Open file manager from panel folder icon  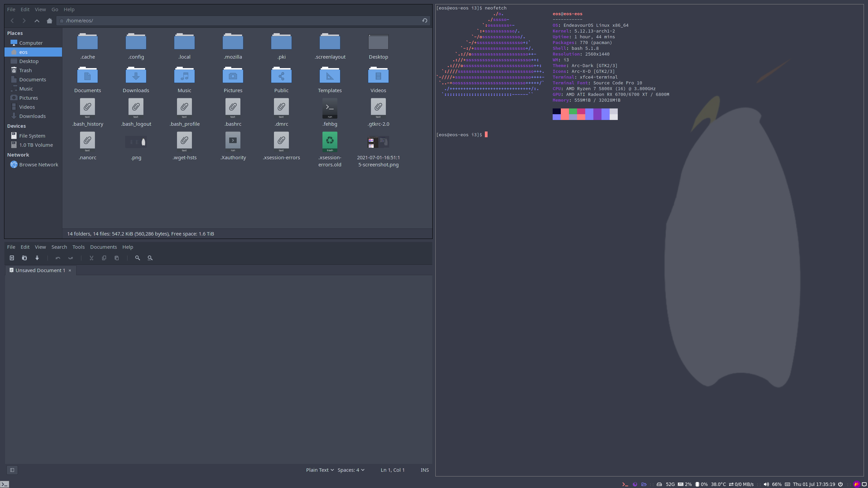(644, 484)
